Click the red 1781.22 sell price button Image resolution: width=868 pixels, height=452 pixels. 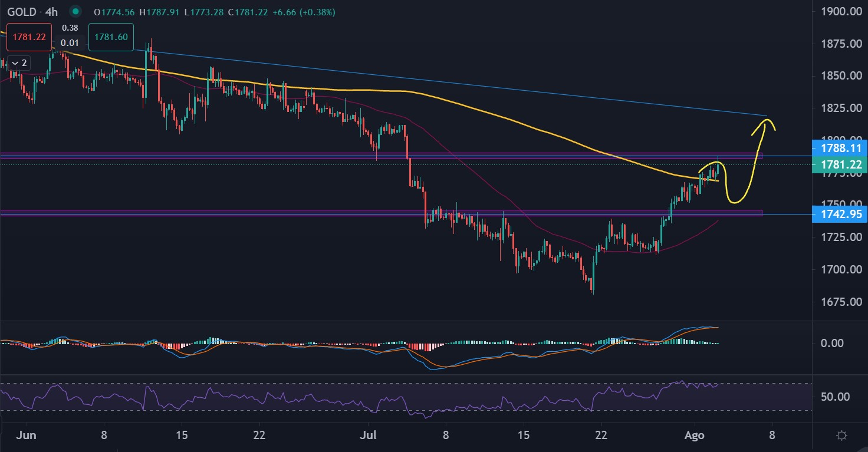point(29,37)
